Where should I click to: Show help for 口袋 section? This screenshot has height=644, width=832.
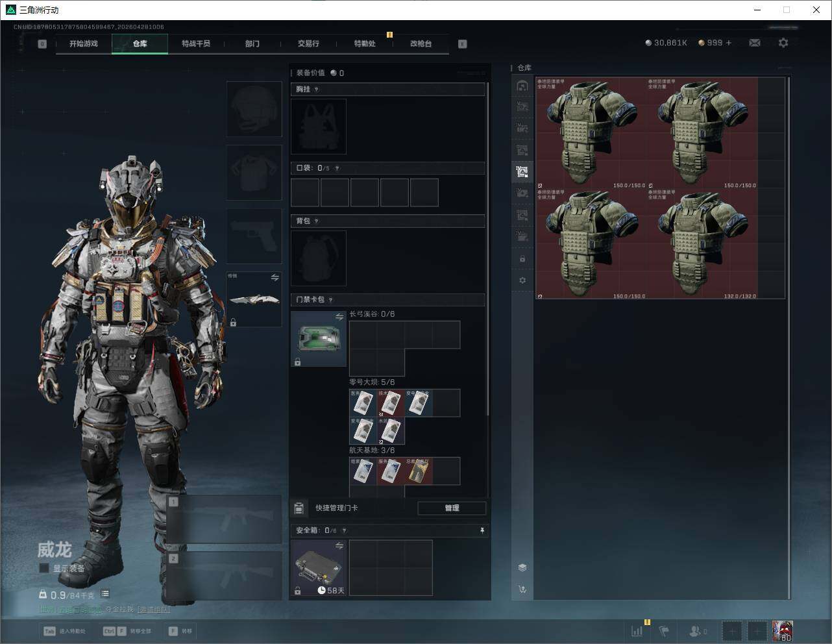(337, 168)
